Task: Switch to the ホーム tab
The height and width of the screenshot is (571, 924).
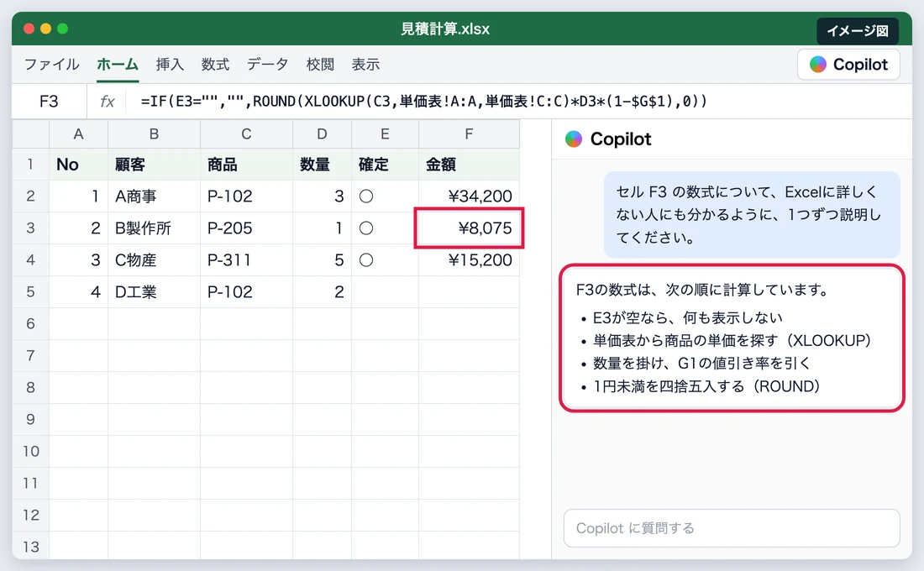Action: click(x=118, y=64)
